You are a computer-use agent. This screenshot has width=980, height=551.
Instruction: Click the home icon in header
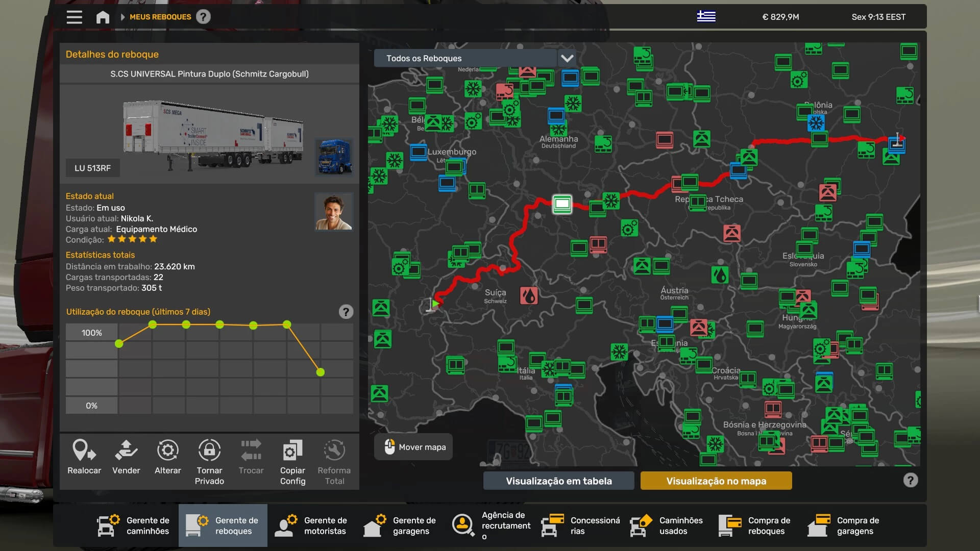[103, 17]
